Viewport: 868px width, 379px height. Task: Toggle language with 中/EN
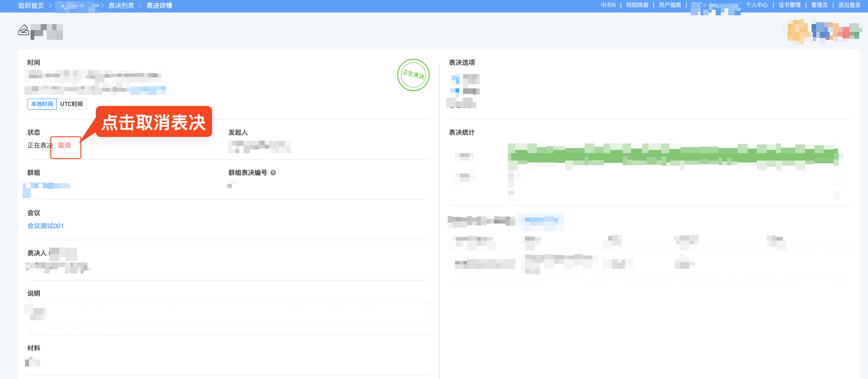pos(608,5)
